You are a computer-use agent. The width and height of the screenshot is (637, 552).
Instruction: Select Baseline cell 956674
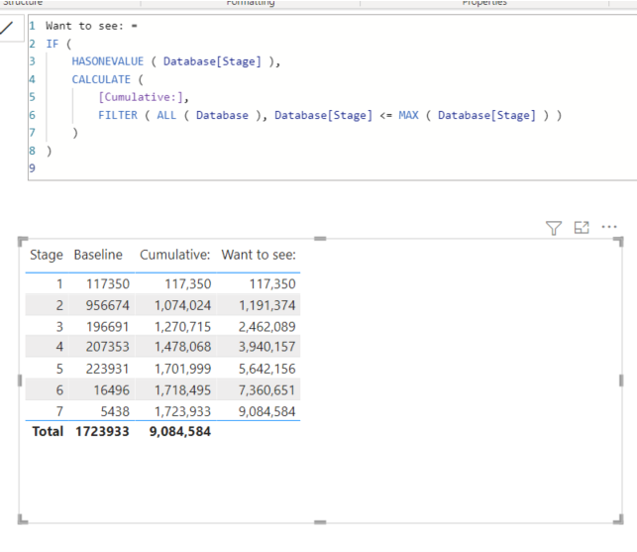pyautogui.click(x=108, y=305)
